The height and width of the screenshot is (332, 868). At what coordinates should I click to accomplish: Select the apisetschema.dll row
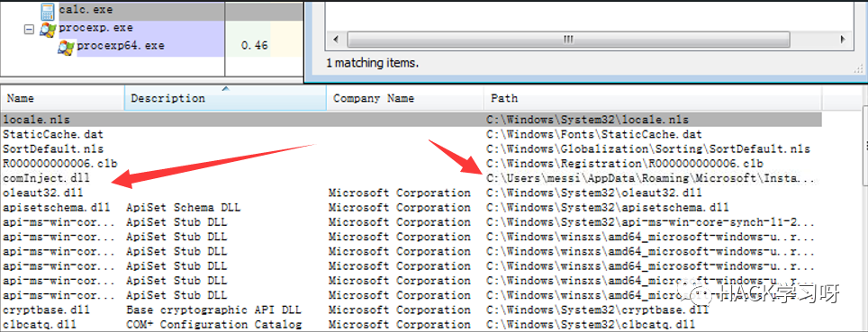(x=411, y=208)
